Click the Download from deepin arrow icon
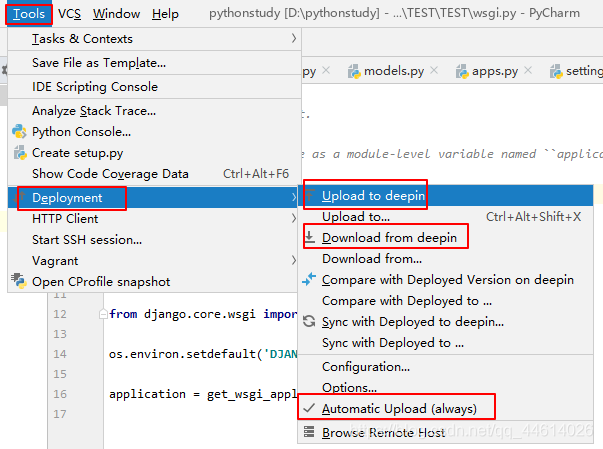 [310, 238]
